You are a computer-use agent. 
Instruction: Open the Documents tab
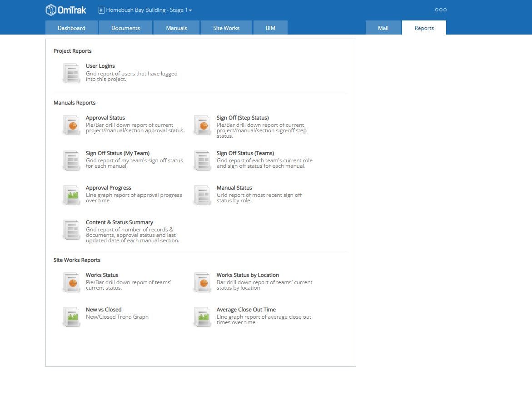[x=125, y=28]
